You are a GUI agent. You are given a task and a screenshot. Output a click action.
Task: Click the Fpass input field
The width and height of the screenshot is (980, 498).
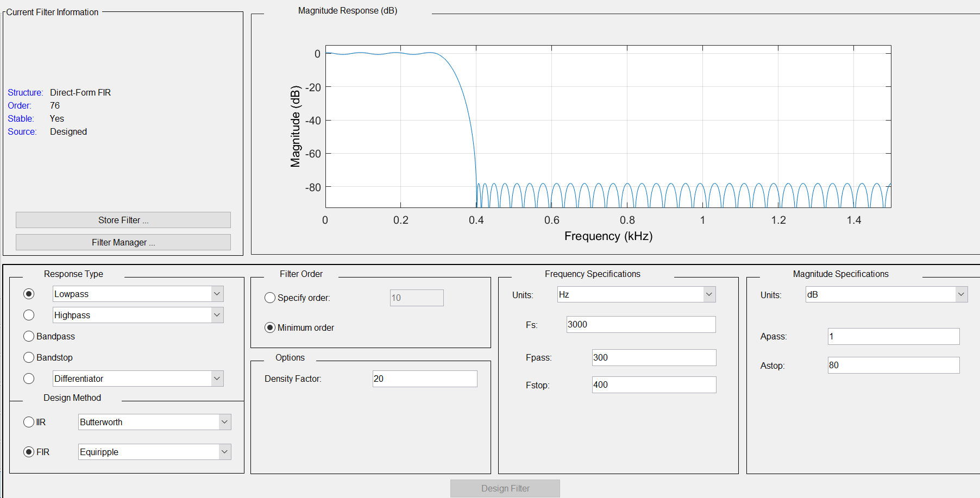click(x=654, y=357)
